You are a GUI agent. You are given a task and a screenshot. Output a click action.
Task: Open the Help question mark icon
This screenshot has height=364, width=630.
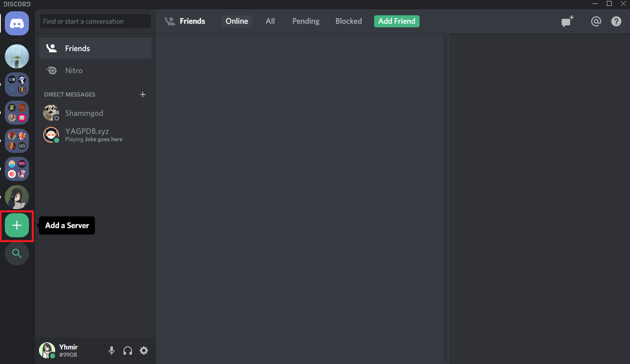(x=616, y=21)
